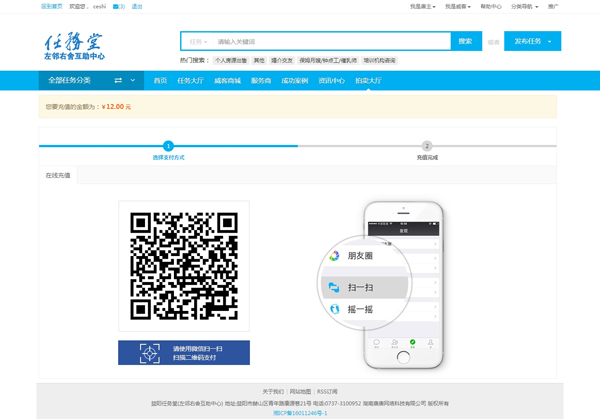Click the 请使用微信扫一扫 blue banner

click(x=184, y=352)
